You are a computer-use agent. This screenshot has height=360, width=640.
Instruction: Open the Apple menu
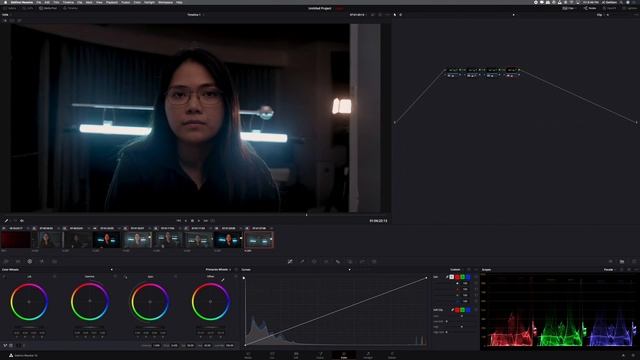tap(6, 2)
